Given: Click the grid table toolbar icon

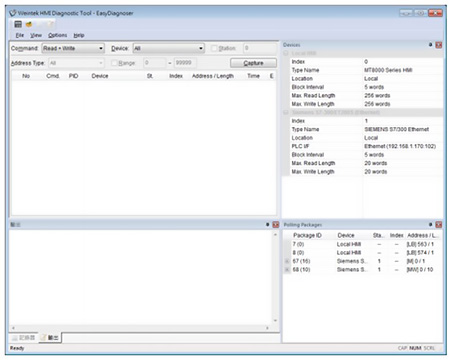Looking at the screenshot, I should point(18,24).
